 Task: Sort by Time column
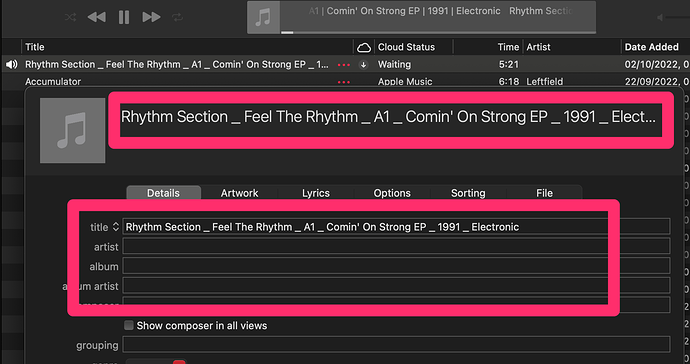508,47
